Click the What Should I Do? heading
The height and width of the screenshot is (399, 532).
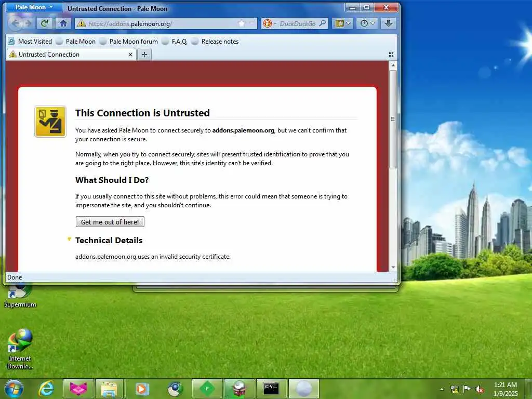point(112,180)
